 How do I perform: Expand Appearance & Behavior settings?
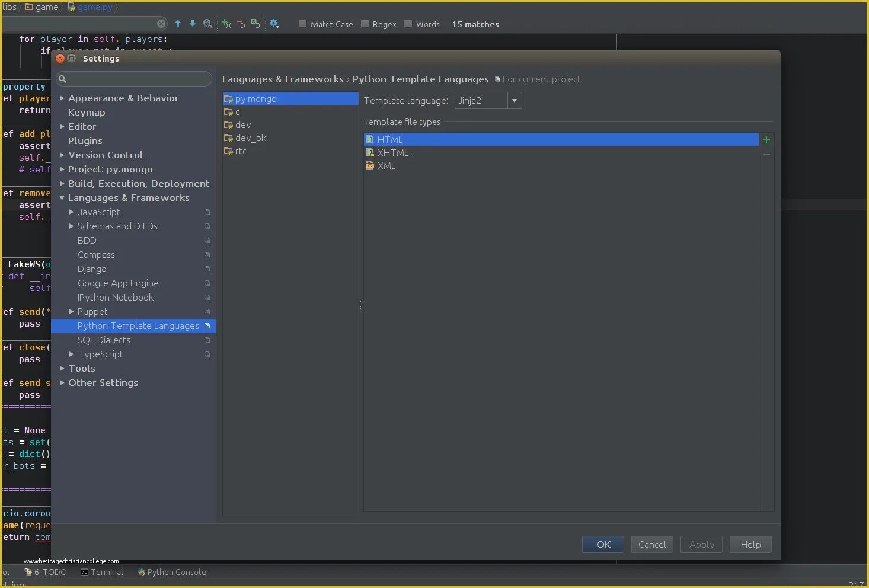click(x=62, y=98)
